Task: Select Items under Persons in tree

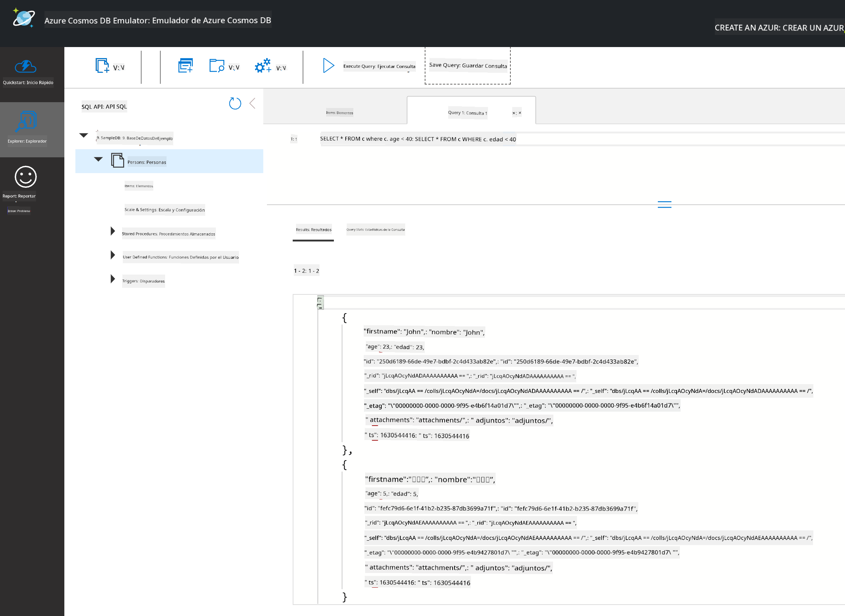Action: (139, 186)
